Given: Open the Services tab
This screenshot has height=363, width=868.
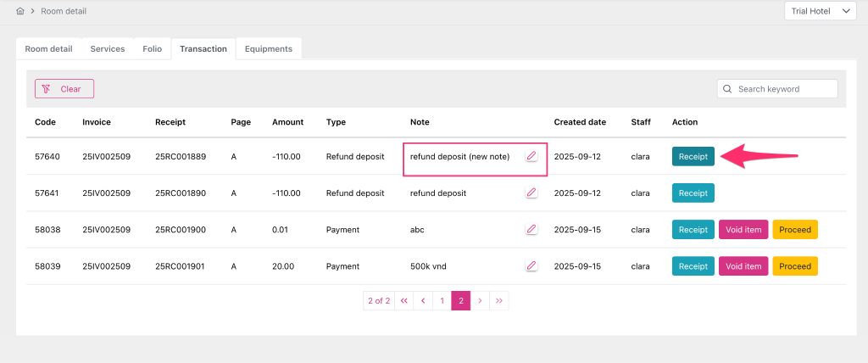Looking at the screenshot, I should pyautogui.click(x=108, y=49).
